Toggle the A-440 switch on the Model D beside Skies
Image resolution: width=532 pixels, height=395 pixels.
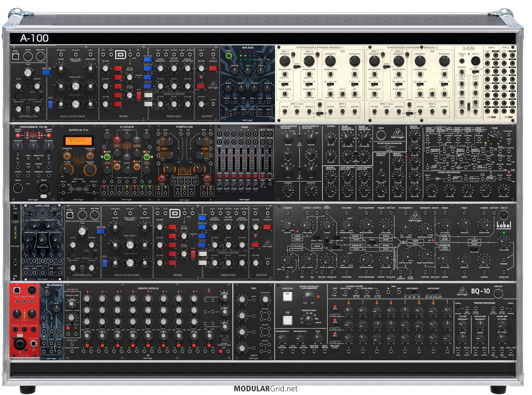201,86
